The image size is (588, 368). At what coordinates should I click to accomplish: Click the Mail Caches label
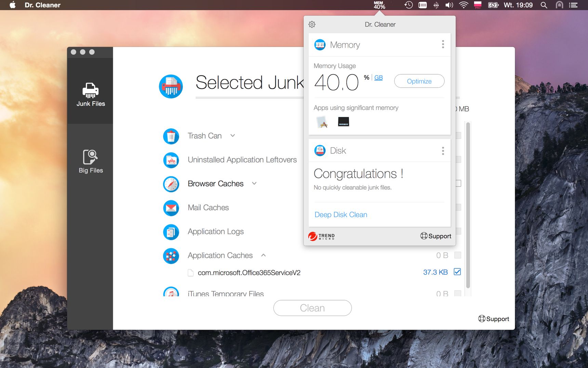pyautogui.click(x=208, y=208)
